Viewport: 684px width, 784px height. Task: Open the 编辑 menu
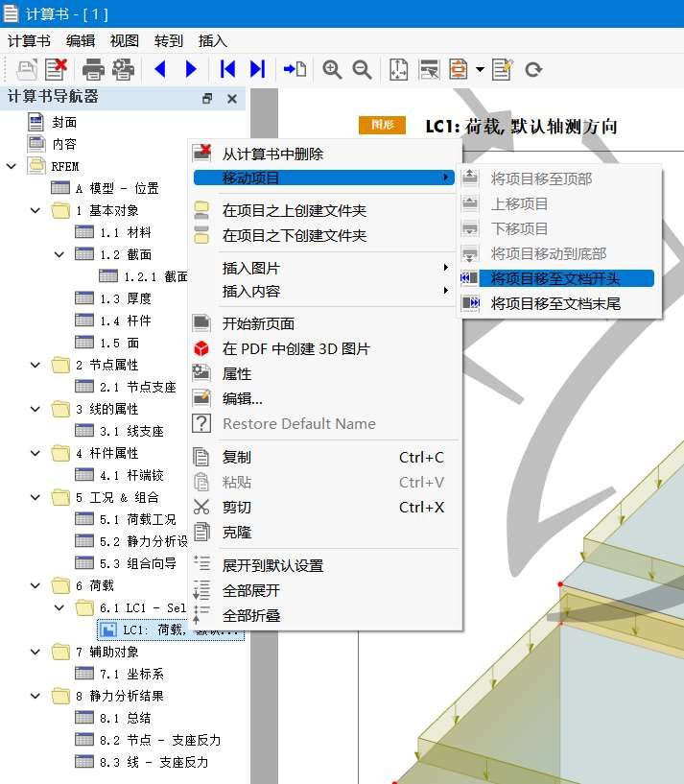coord(81,41)
